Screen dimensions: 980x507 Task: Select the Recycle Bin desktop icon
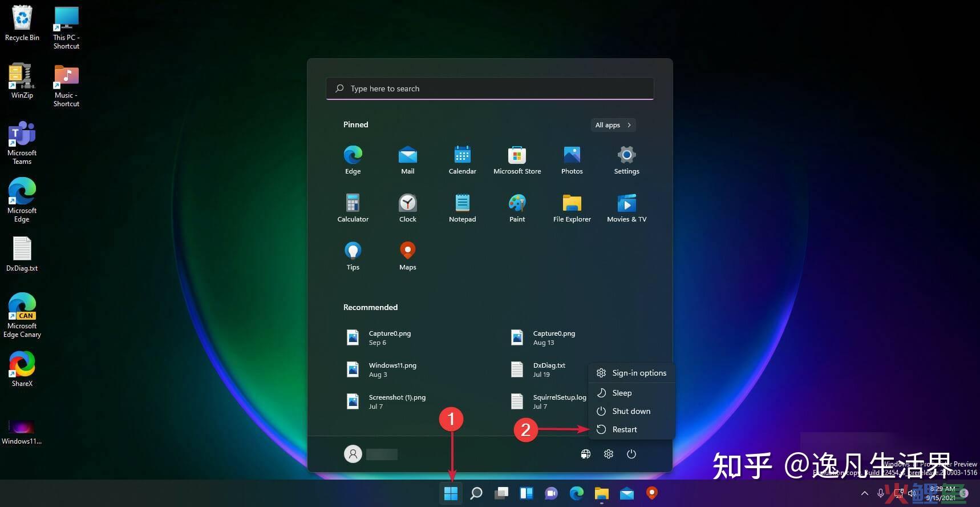pos(22,24)
